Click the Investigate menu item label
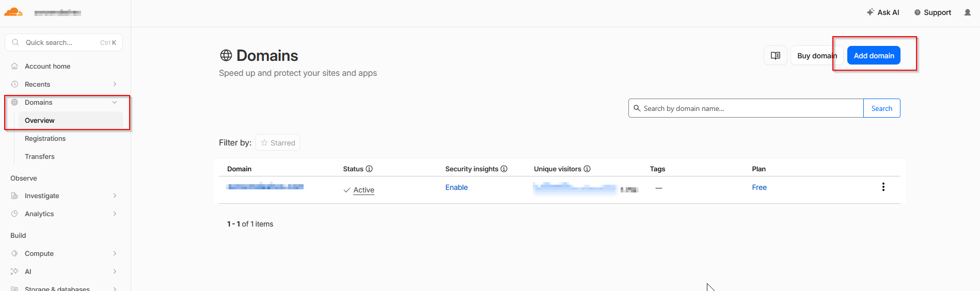Screen dimensions: 980x291 [42, 196]
